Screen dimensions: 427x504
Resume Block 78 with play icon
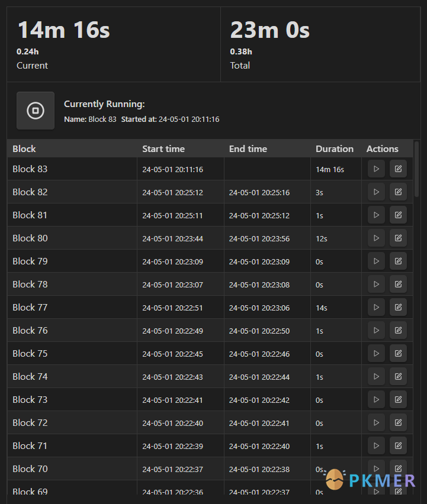pos(376,285)
